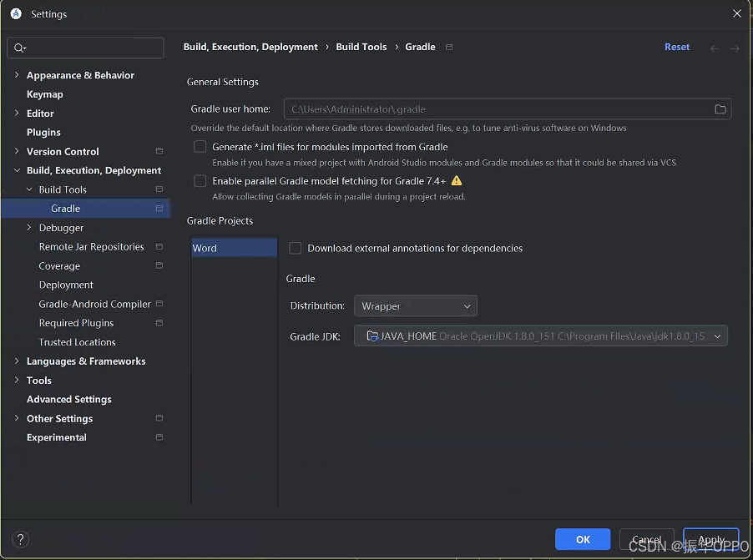Open Advanced Settings page

tap(69, 399)
